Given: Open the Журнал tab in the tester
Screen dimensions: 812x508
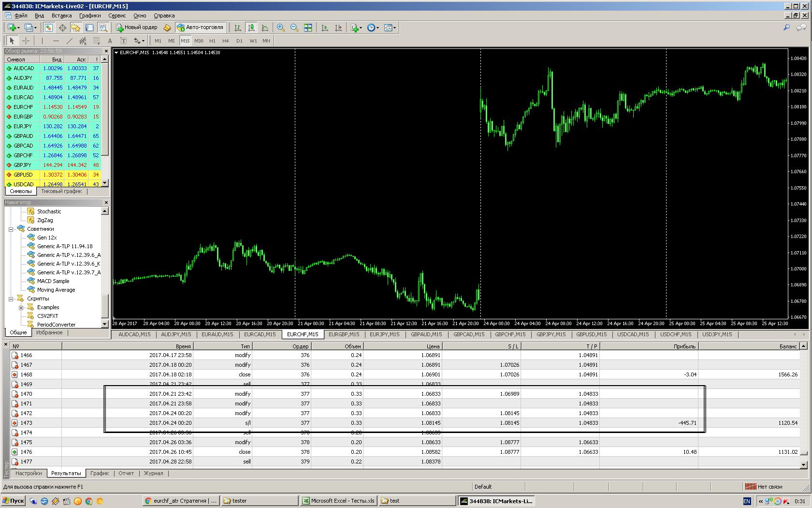Looking at the screenshot, I should point(153,473).
